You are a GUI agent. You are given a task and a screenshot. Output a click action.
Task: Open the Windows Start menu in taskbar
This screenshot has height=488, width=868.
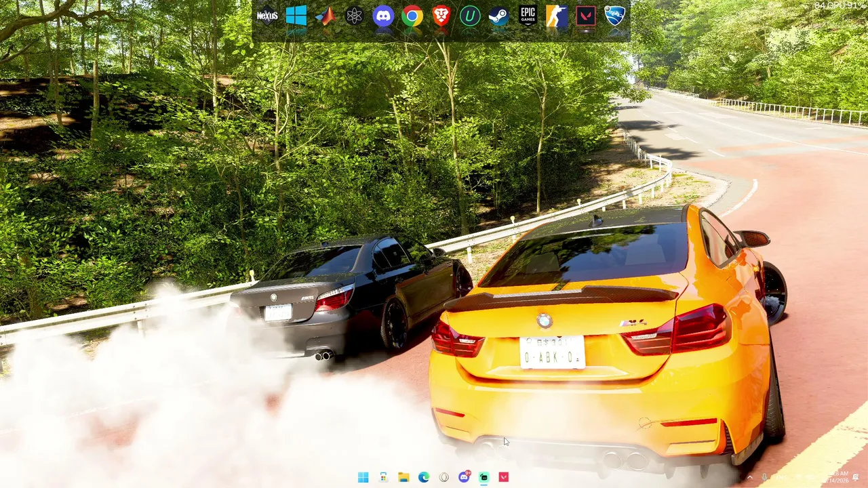pyautogui.click(x=363, y=477)
